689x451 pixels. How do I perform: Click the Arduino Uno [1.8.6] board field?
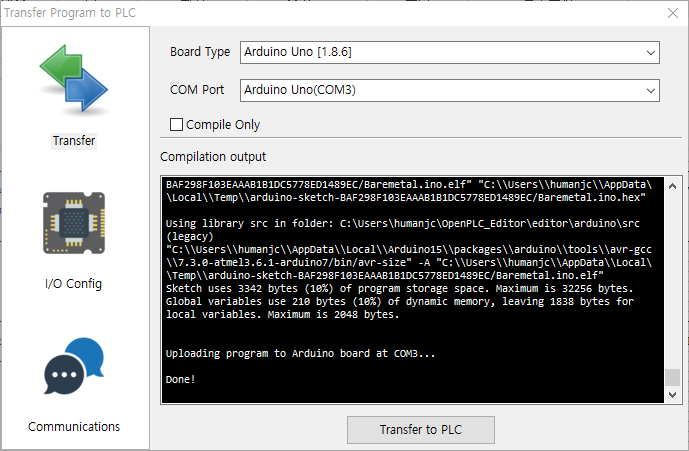click(x=450, y=52)
